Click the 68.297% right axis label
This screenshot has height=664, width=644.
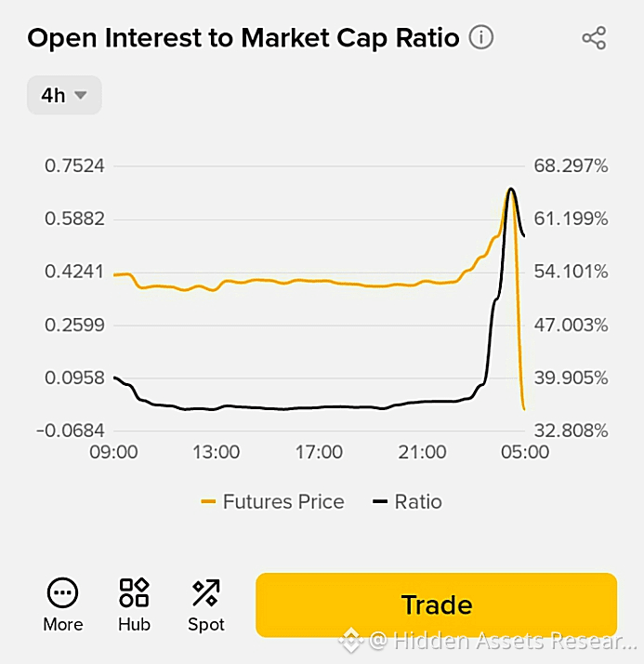coord(571,166)
